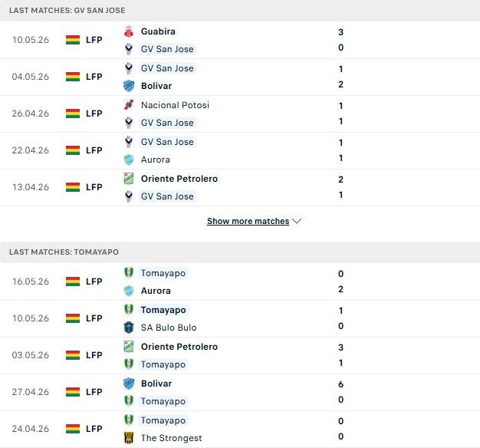This screenshot has height=448, width=480.
Task: Click the Guabira team crest icon
Action: tap(129, 31)
